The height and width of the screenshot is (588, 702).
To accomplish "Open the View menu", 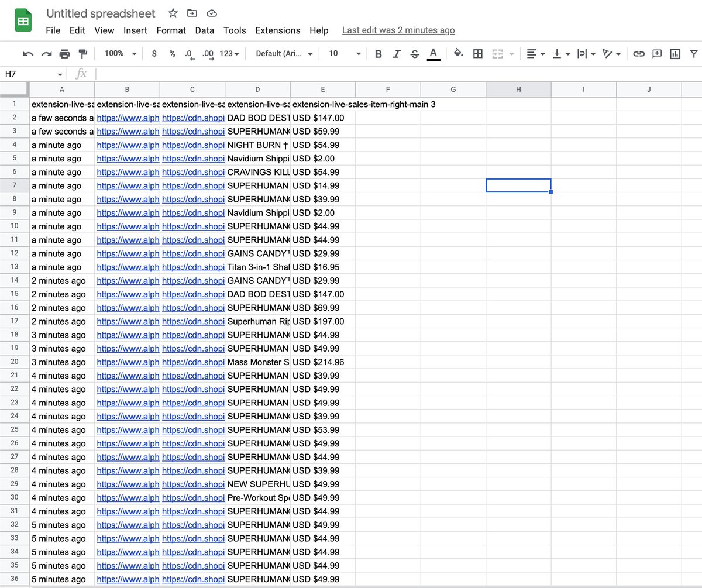I will [x=104, y=30].
